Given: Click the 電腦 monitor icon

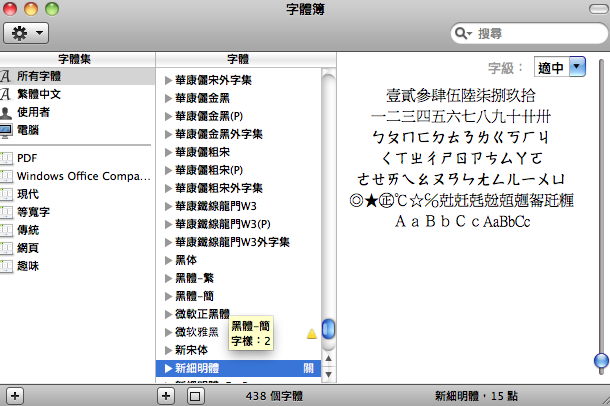Looking at the screenshot, I should (6, 131).
